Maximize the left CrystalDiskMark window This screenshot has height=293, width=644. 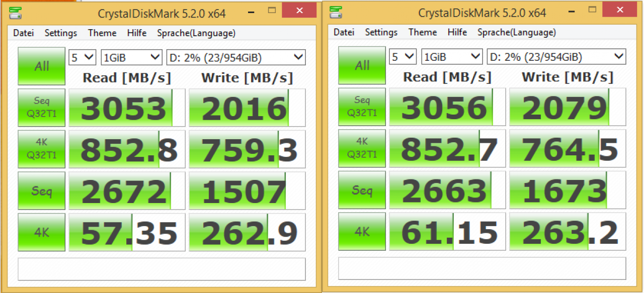point(272,11)
